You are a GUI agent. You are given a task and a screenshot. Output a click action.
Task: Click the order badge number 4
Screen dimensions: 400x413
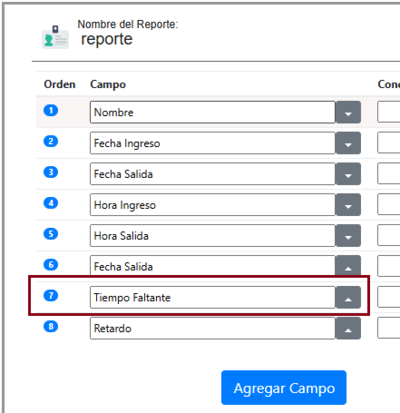click(51, 203)
